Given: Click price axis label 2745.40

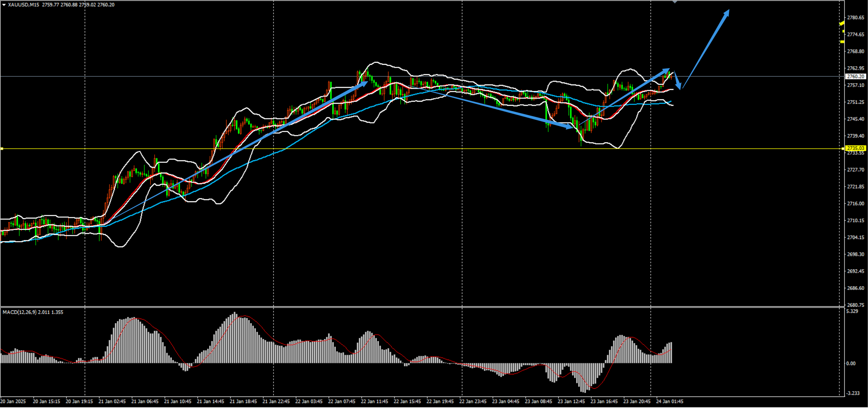Looking at the screenshot, I should click(856, 119).
